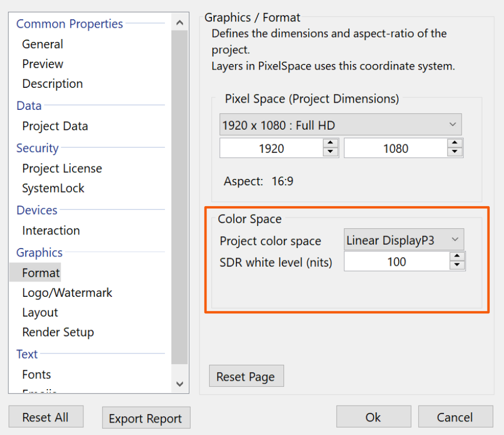Click the 1080 height input field

coord(395,148)
